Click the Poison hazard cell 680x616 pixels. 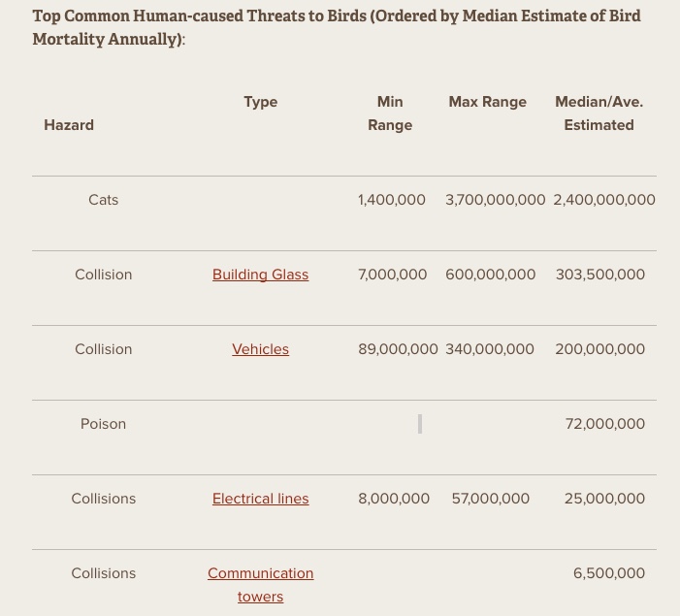[103, 424]
